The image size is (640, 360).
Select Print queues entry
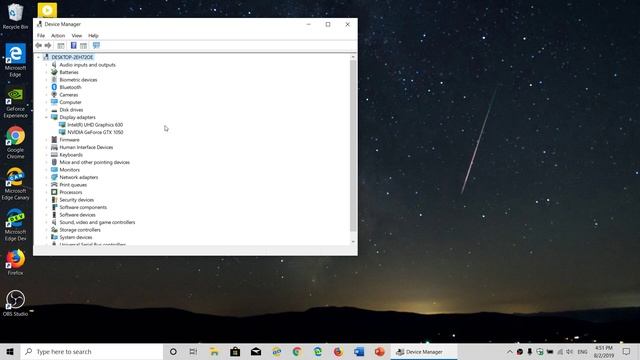[x=73, y=185]
